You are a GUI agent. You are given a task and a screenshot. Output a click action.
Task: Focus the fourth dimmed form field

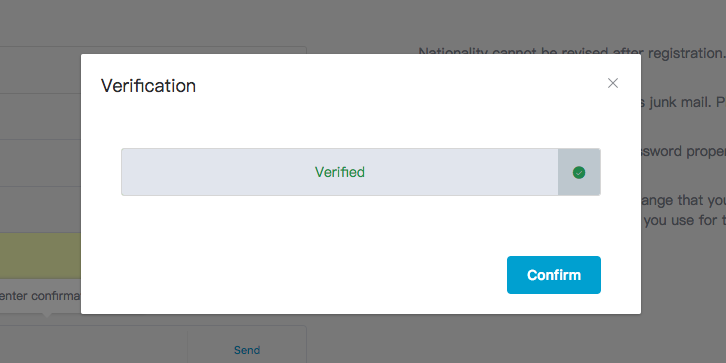pyautogui.click(x=40, y=209)
